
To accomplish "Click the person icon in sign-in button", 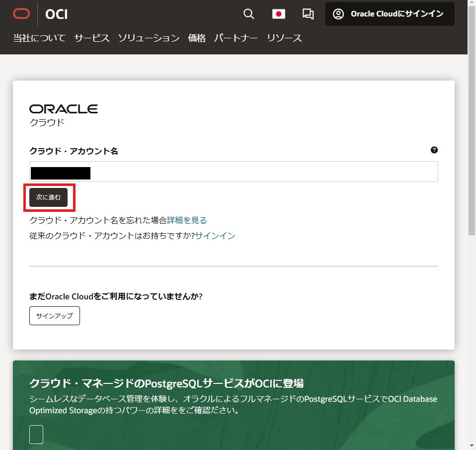I will 338,14.
